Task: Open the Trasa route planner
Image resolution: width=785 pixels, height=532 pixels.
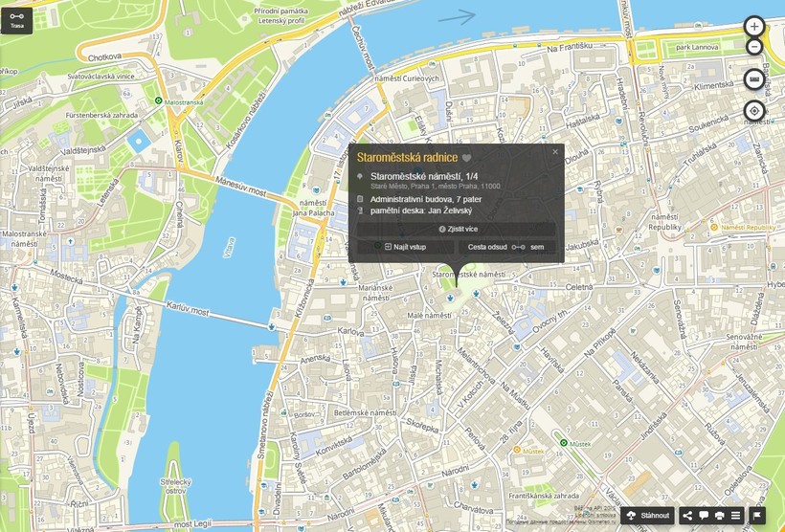Action: 16,20
